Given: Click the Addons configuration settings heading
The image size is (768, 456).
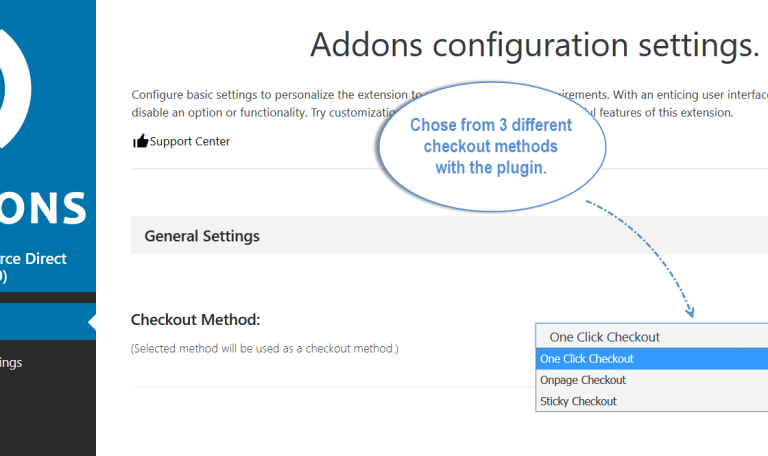Looking at the screenshot, I should point(535,45).
